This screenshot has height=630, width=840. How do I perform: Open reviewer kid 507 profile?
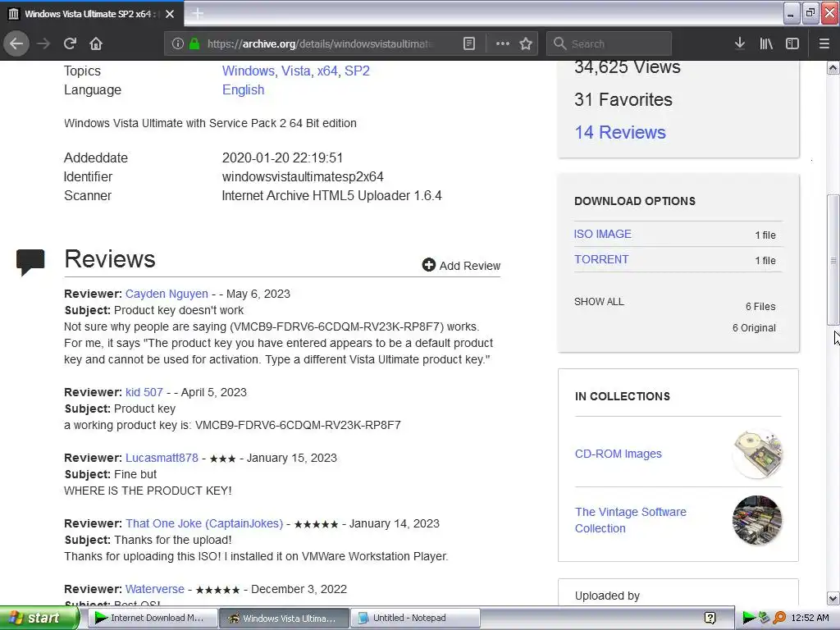tap(144, 392)
